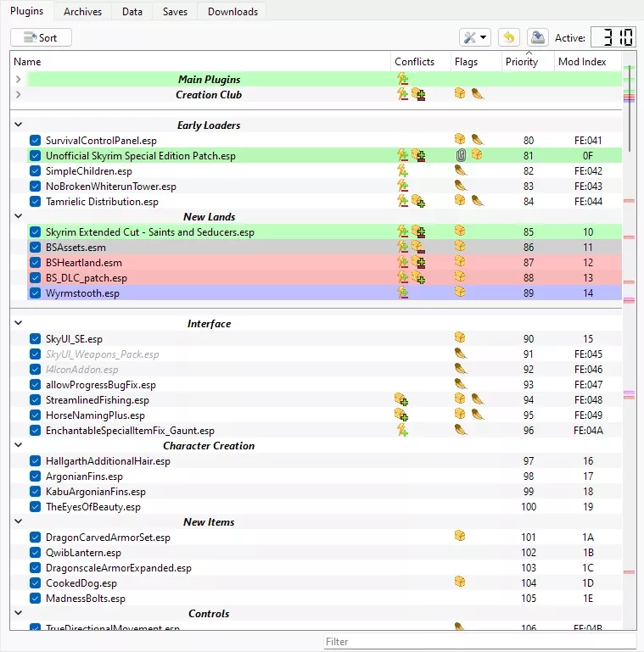Click feather flag on SkyUI_Weapons_Pack.esp row
The image size is (644, 652).
[x=461, y=354]
